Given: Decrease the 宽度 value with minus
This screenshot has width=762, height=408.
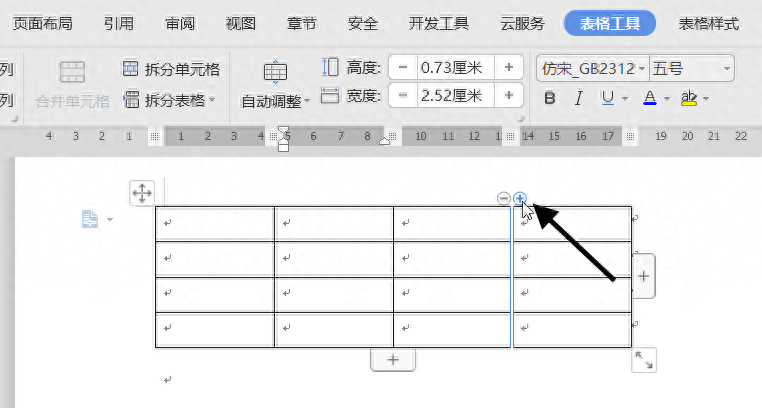Looking at the screenshot, I should [x=403, y=95].
